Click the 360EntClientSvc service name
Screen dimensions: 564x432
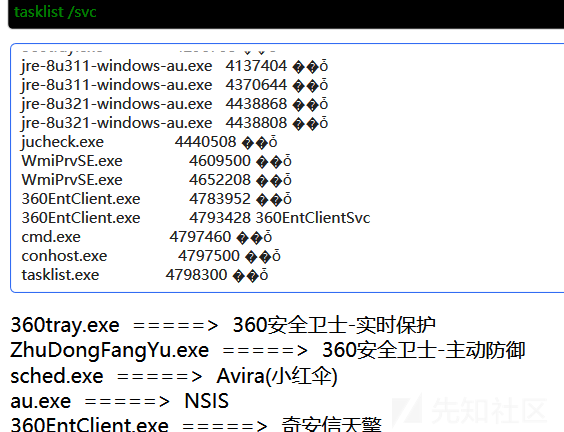point(313,218)
